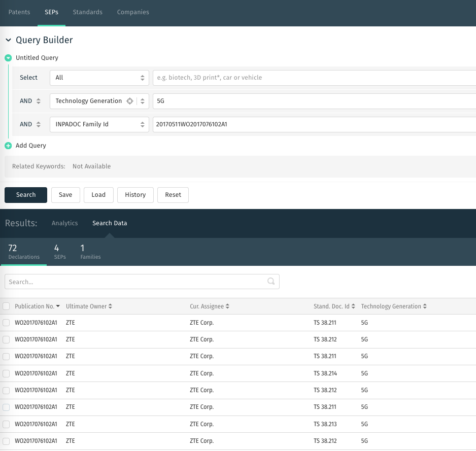Sort by Technology Generation column header
This screenshot has height=451, width=476.
394,306
